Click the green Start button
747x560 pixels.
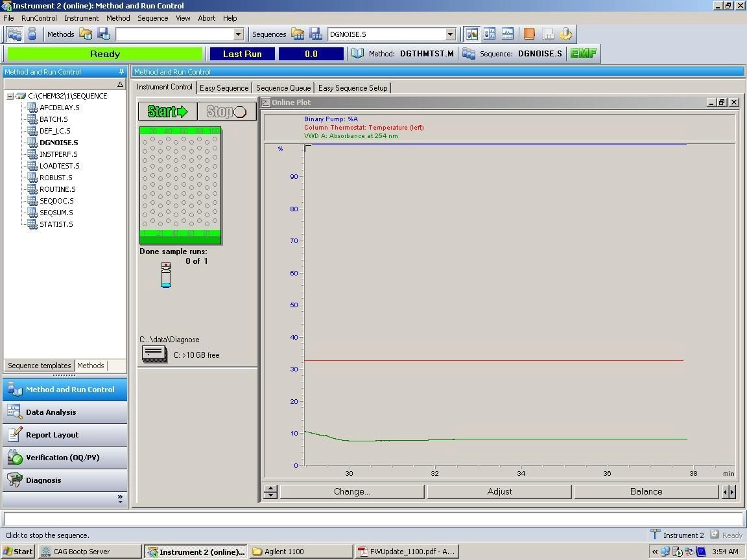pos(168,111)
